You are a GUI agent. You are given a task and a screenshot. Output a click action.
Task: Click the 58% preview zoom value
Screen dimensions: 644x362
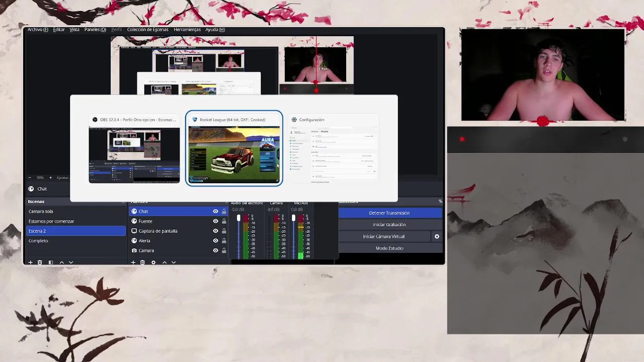click(40, 177)
